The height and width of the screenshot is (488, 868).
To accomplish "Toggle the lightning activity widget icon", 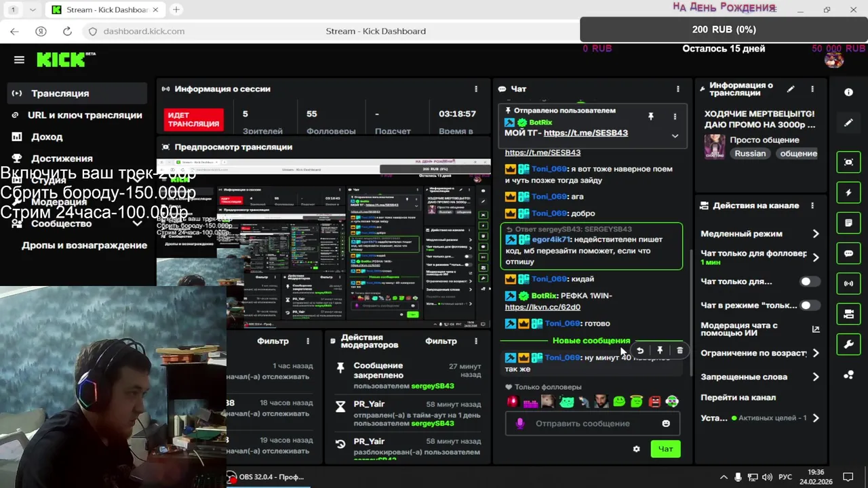I will click(848, 192).
